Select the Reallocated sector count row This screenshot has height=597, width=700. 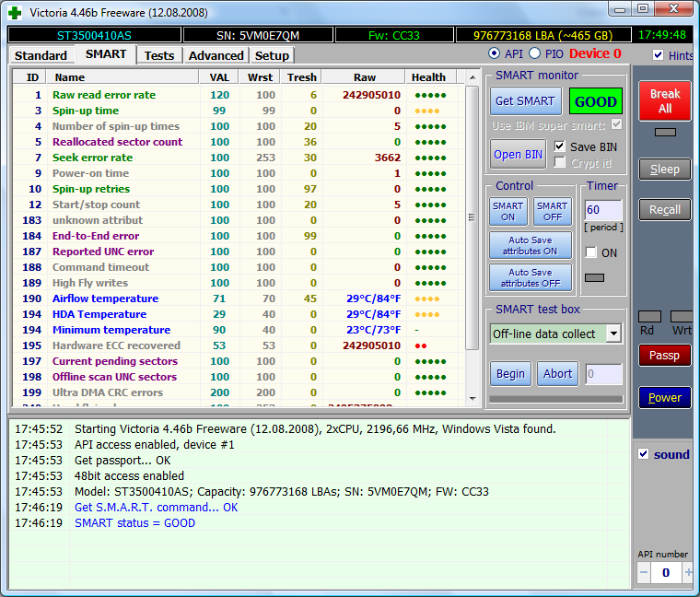pyautogui.click(x=117, y=142)
